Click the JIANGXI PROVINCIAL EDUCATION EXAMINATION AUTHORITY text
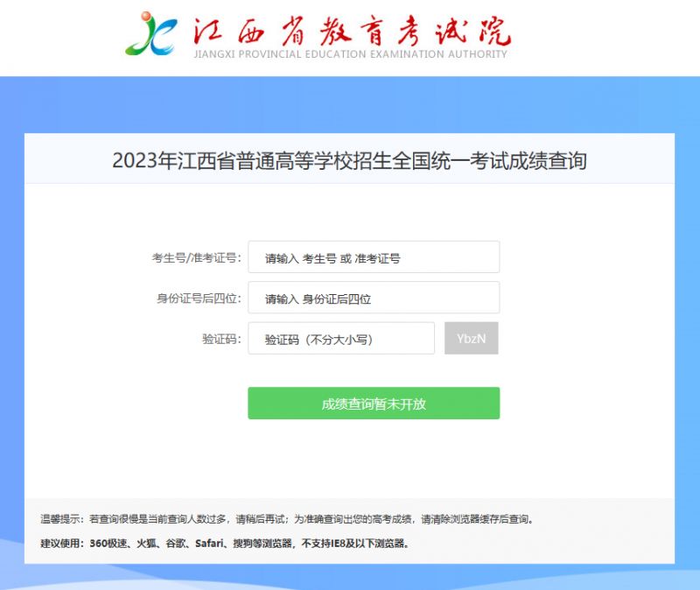700x590 pixels. tap(351, 54)
